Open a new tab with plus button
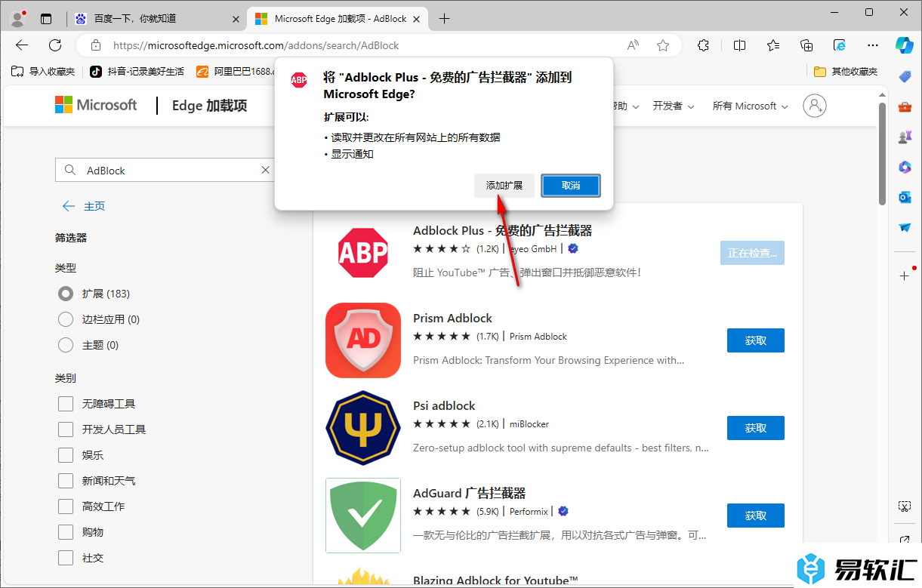 444,19
